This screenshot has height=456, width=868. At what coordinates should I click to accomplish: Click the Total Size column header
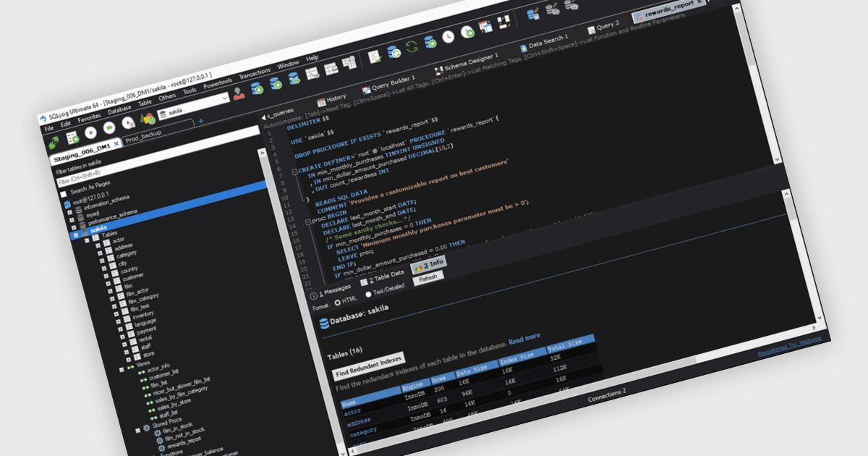point(570,344)
